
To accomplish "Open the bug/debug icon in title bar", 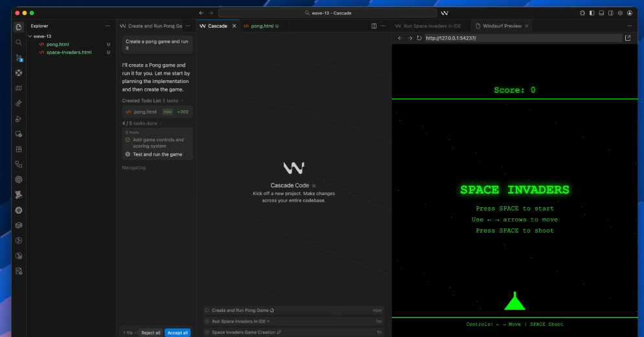I will click(582, 13).
